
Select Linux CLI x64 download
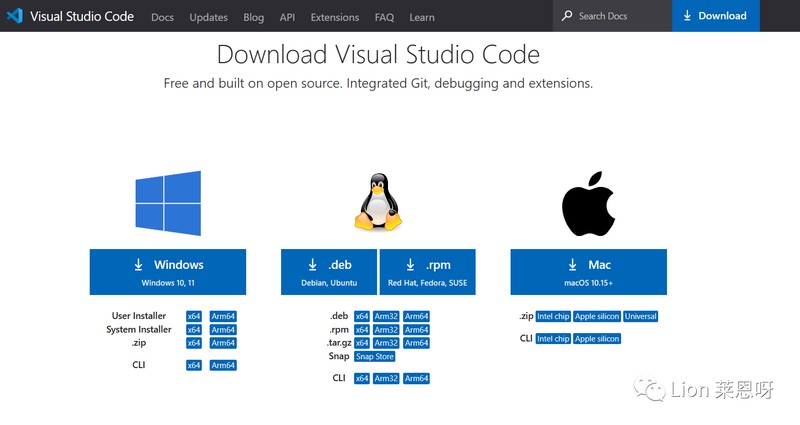coord(362,379)
